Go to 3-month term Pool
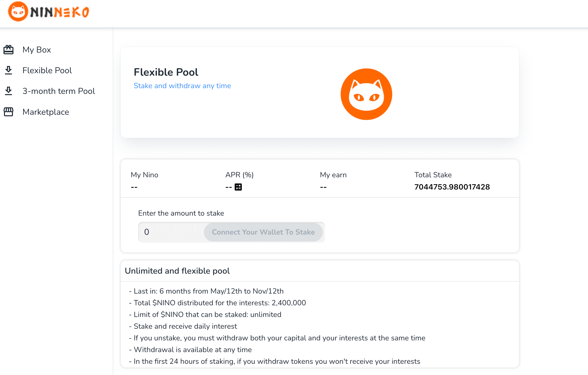The image size is (588, 375). (59, 91)
